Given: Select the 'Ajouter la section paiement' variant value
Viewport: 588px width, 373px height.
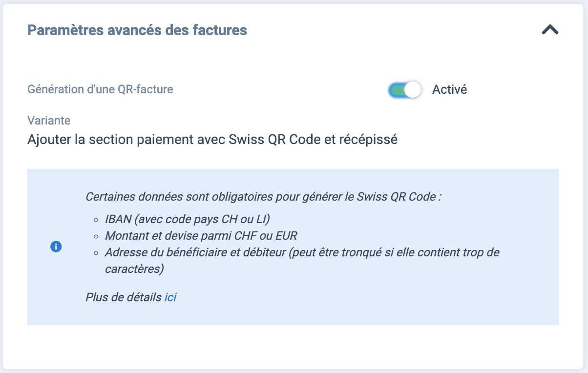Looking at the screenshot, I should (212, 140).
